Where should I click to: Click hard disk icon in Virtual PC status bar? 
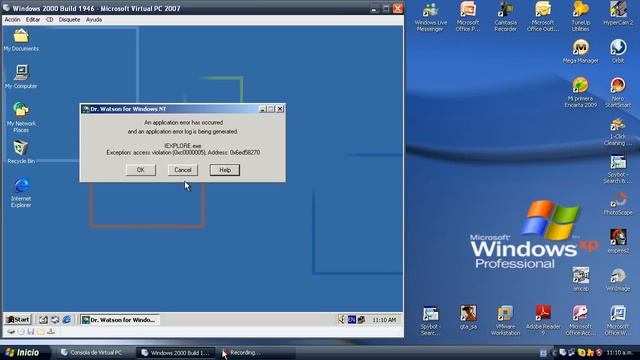[11, 332]
